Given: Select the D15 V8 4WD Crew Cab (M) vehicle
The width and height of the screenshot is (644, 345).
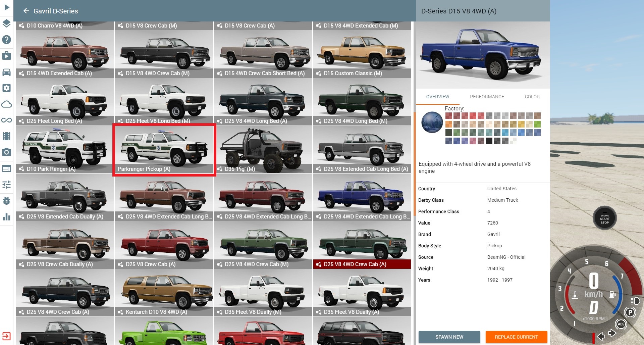Looking at the screenshot, I should click(164, 54).
